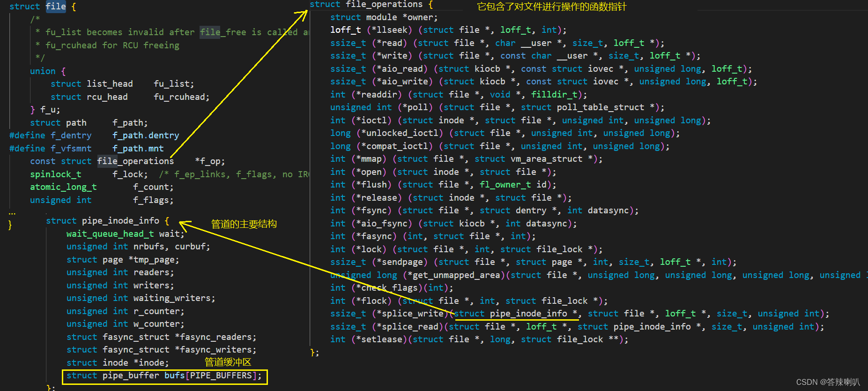
Task: Click the '(*mmap)' function pointer line
Action: [467, 159]
